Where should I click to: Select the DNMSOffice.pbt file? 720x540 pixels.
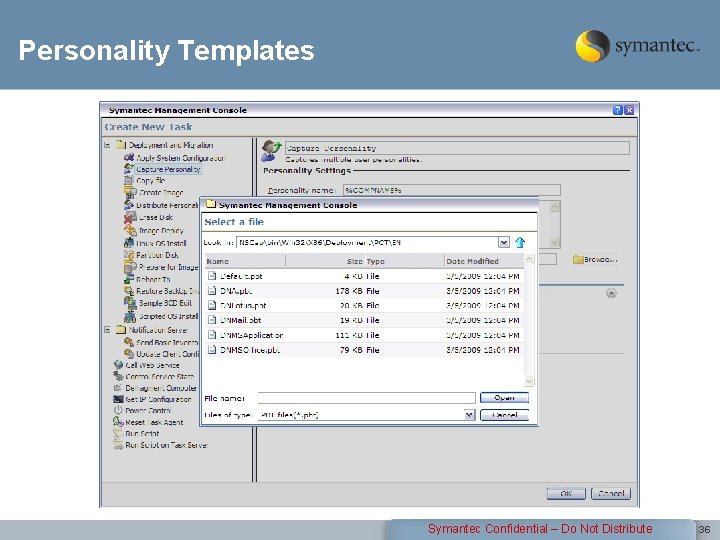(364, 349)
